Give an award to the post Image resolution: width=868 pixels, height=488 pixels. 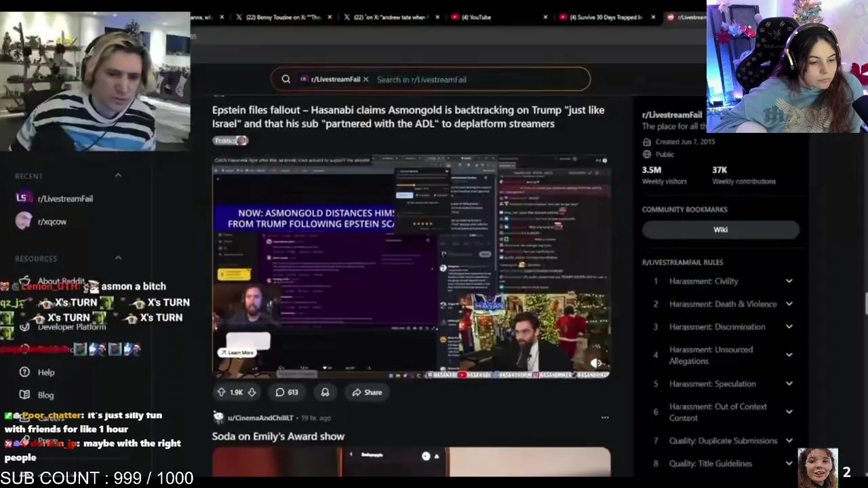click(x=325, y=392)
